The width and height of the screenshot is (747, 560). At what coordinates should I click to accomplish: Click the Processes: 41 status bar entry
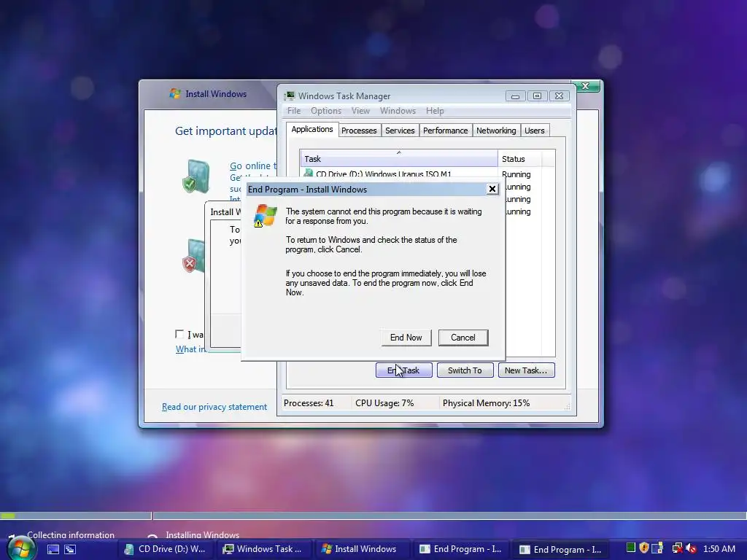309,402
